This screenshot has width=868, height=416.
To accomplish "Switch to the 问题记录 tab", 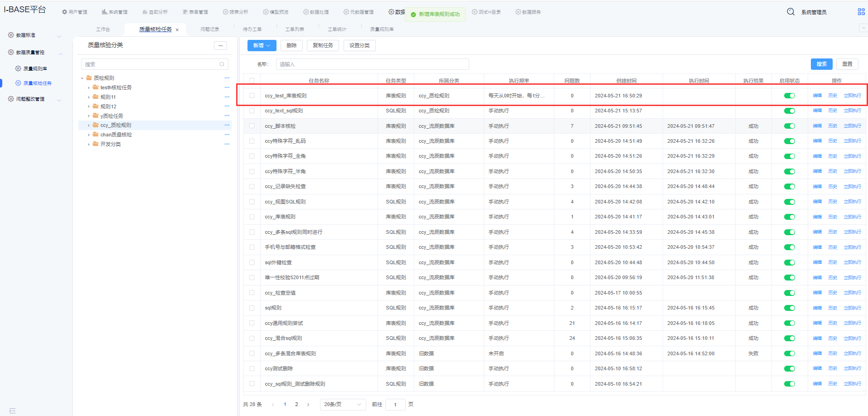I will tap(210, 29).
